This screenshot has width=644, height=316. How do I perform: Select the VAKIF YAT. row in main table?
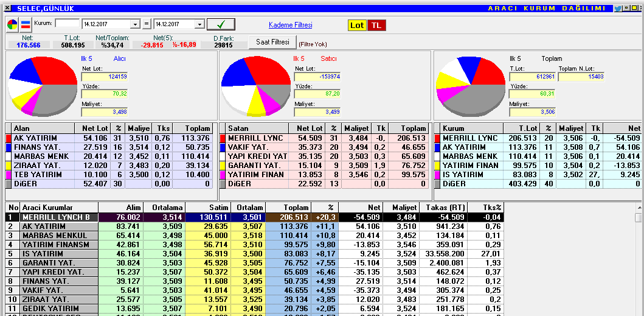pyautogui.click(x=254, y=290)
